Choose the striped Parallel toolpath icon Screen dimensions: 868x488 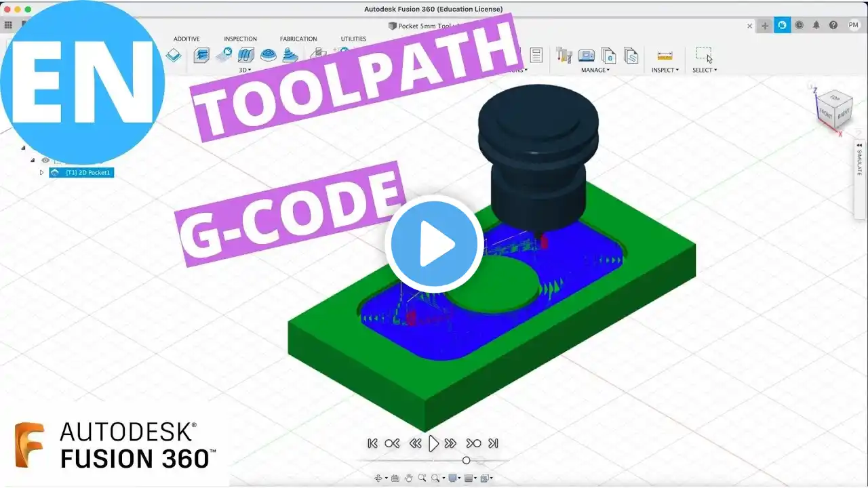246,55
